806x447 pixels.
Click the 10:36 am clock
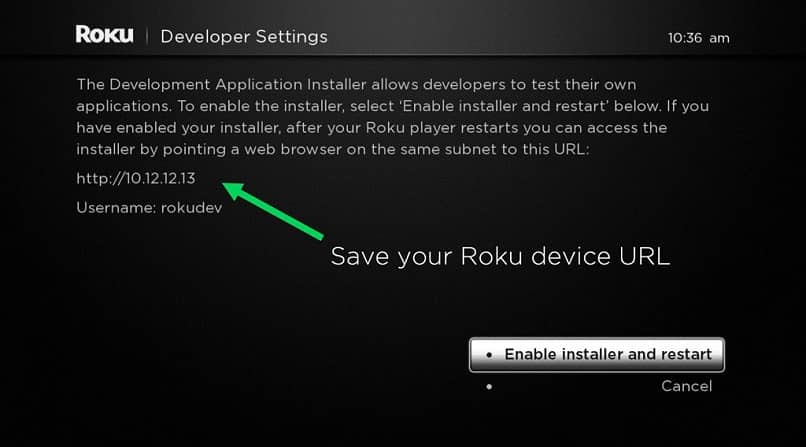698,38
